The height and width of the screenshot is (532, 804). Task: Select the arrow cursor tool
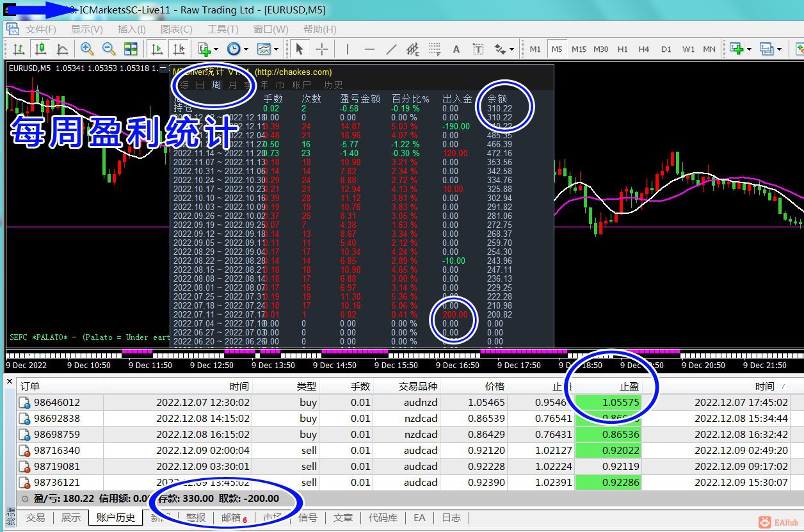pyautogui.click(x=300, y=49)
